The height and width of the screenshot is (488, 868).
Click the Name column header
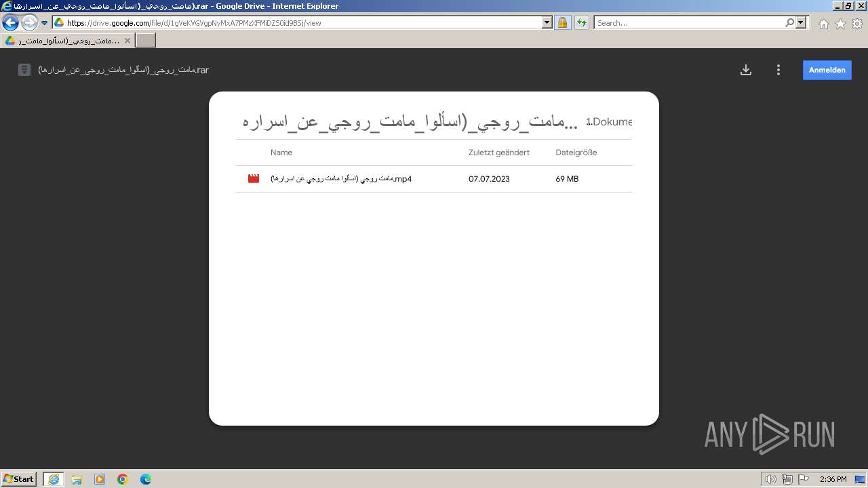(x=281, y=152)
